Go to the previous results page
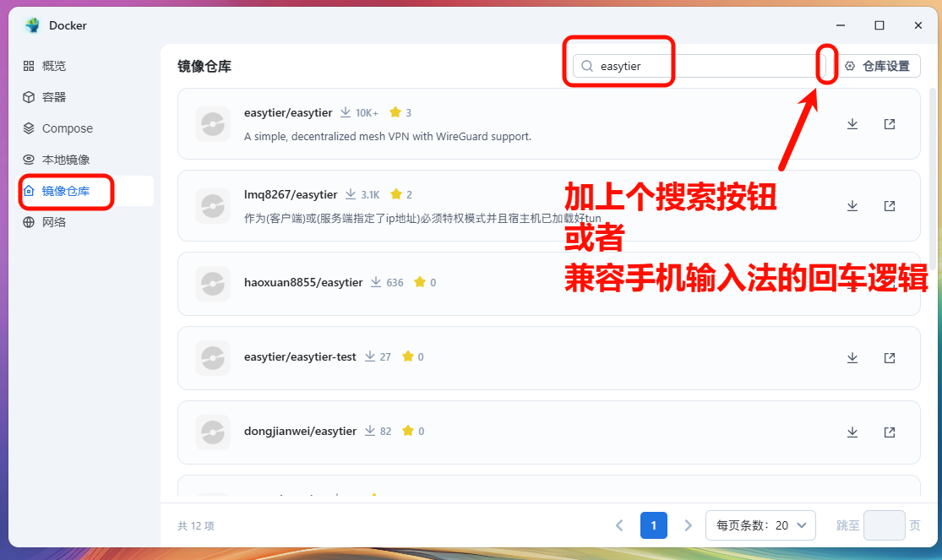The height and width of the screenshot is (560, 942). [x=619, y=525]
